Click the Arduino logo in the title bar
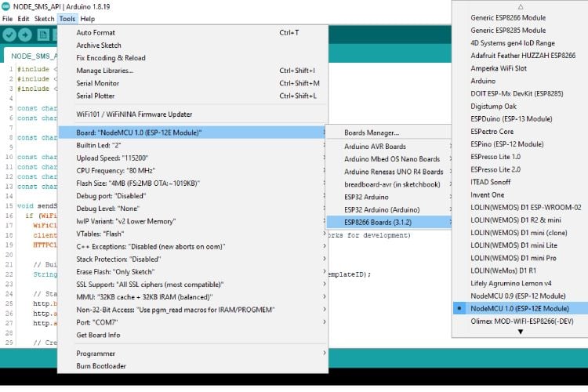The width and height of the screenshot is (588, 392). tap(5, 6)
